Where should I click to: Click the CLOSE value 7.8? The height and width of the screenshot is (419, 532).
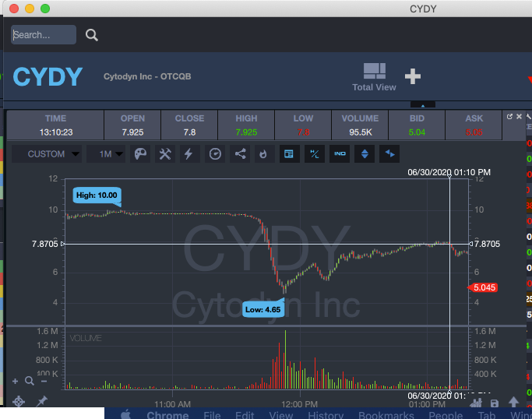[x=189, y=132]
